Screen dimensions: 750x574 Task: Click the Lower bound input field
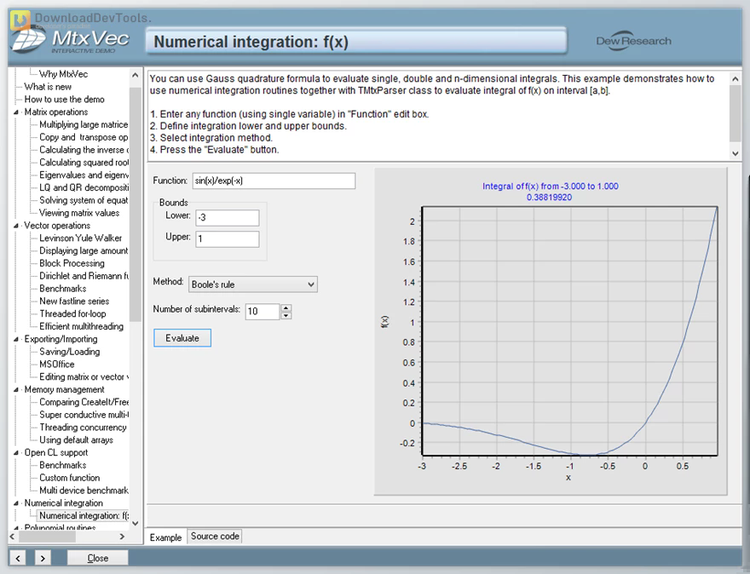click(227, 217)
